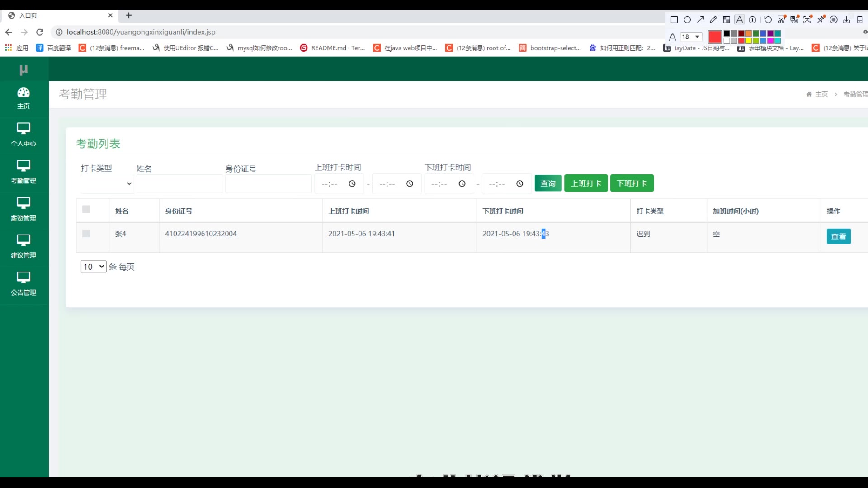
Task: Open 薪资管理 in the sidebar
Action: (24, 210)
